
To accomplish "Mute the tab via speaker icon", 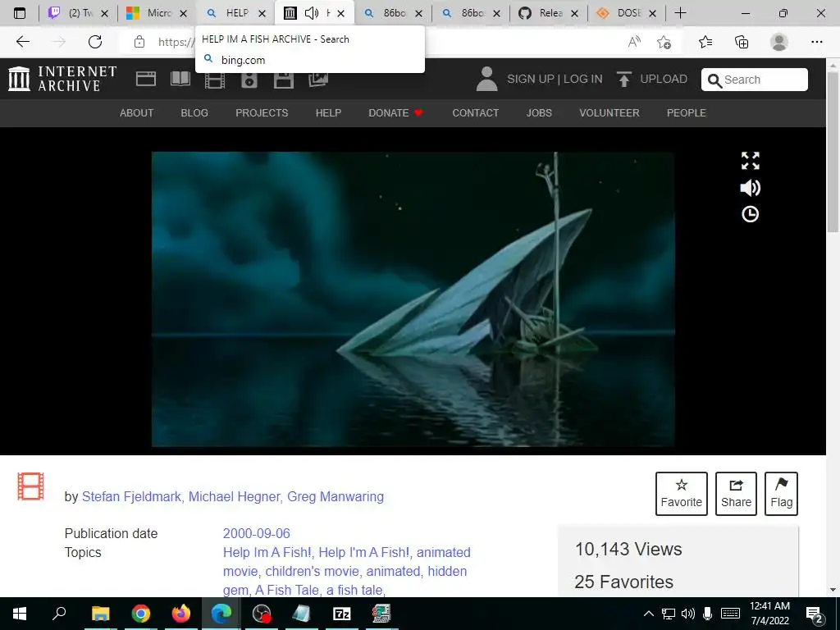I will coord(311,13).
